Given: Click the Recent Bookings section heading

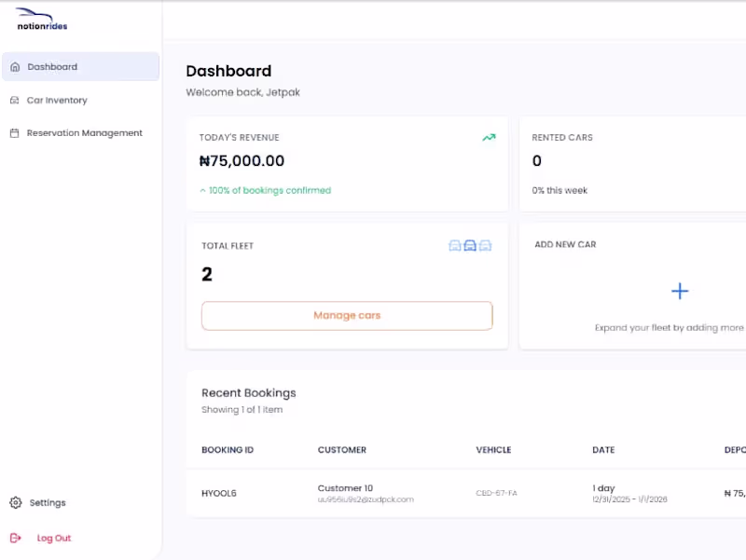Looking at the screenshot, I should pos(248,392).
